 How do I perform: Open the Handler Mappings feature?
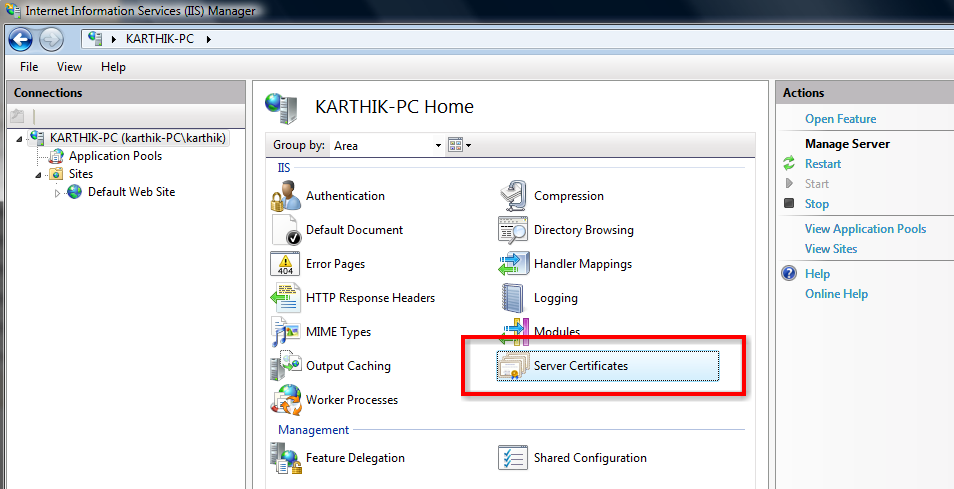tap(565, 264)
